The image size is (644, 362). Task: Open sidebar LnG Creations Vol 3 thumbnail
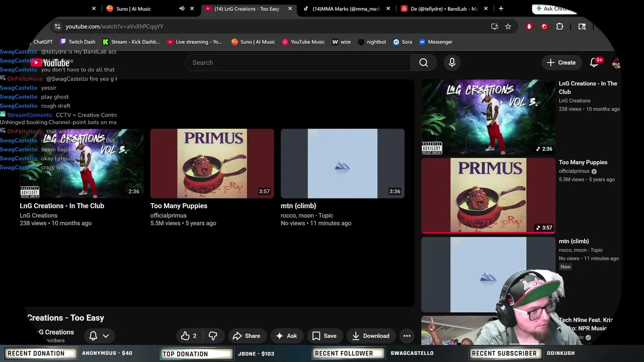pyautogui.click(x=488, y=117)
